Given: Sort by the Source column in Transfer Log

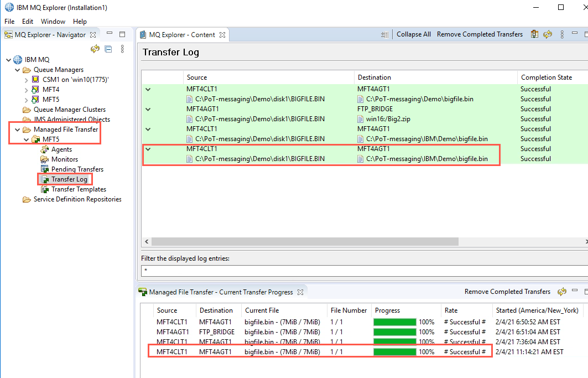Looking at the screenshot, I should click(x=268, y=77).
